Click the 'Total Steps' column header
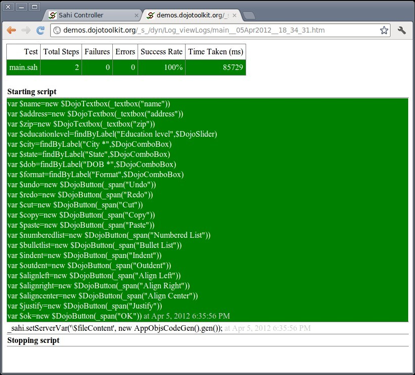The width and height of the screenshot is (415, 375). (x=61, y=52)
